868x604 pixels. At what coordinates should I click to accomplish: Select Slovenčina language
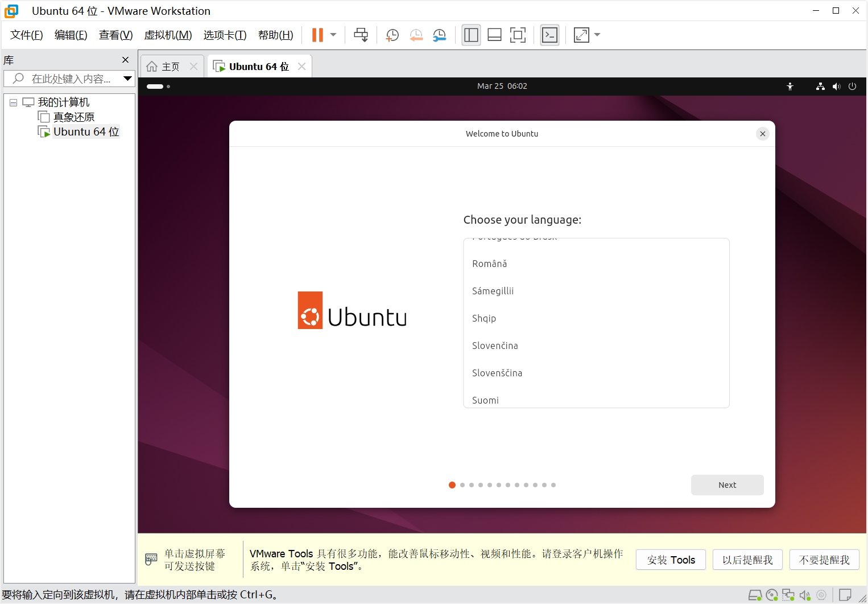point(596,346)
